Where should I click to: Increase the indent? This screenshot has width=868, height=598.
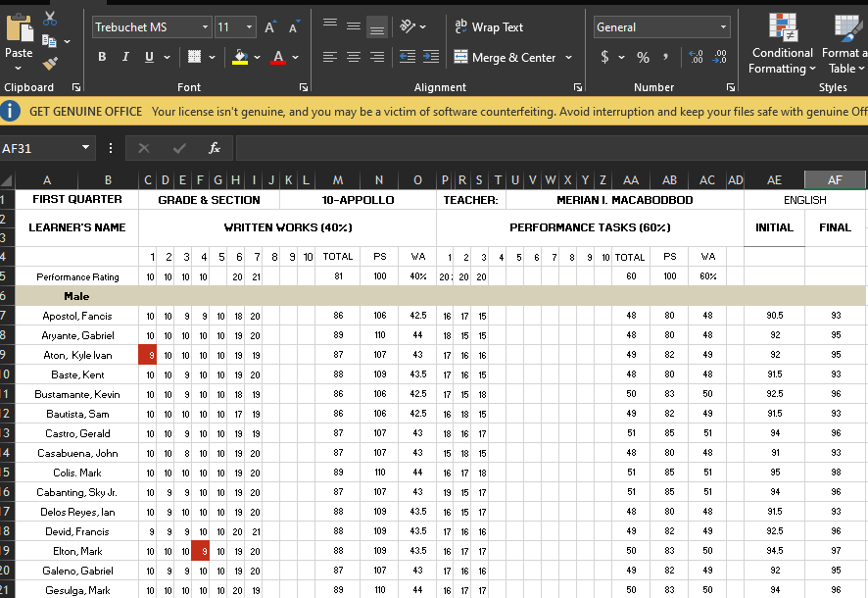[x=431, y=57]
